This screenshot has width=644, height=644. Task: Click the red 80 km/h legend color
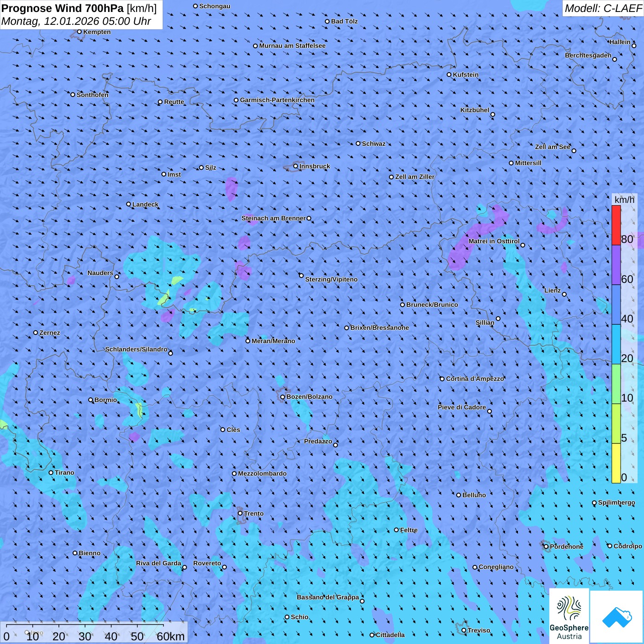[616, 225]
